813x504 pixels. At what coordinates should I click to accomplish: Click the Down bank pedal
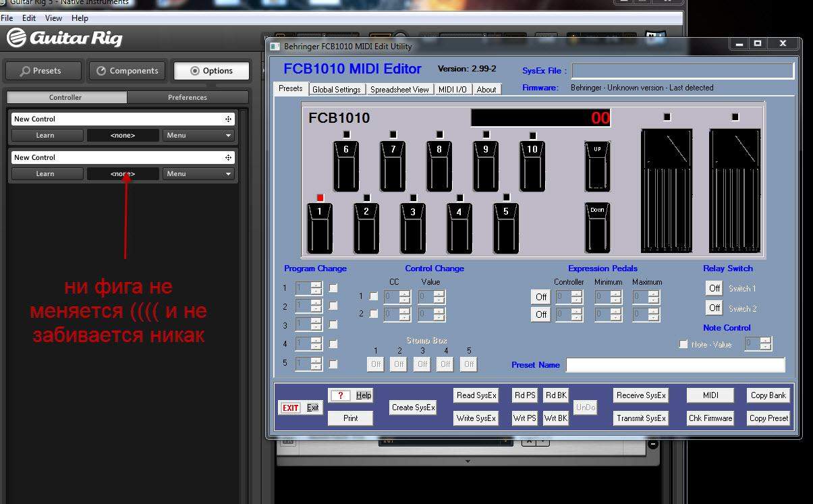click(597, 228)
